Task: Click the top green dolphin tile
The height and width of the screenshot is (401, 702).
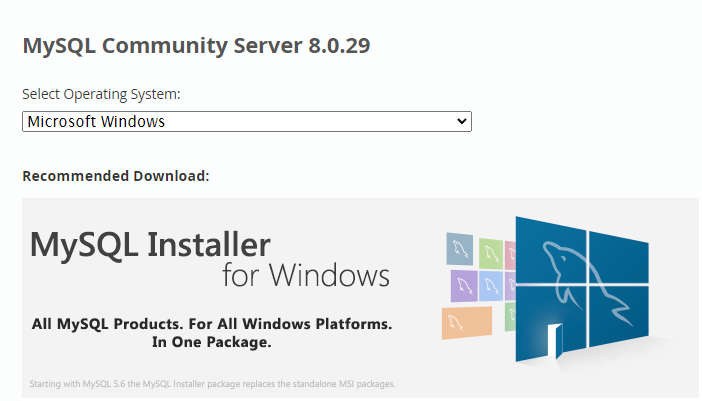Action: [490, 252]
